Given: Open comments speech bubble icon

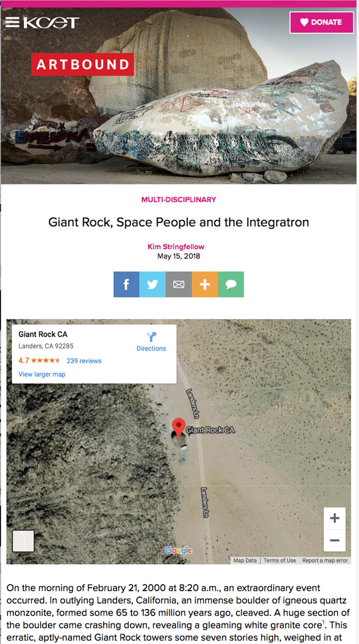Looking at the screenshot, I should 231,284.
